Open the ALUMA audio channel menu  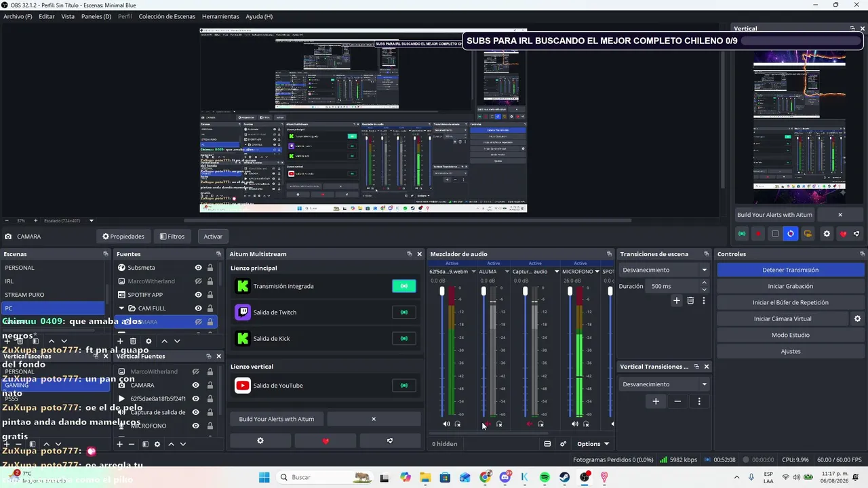coord(507,272)
